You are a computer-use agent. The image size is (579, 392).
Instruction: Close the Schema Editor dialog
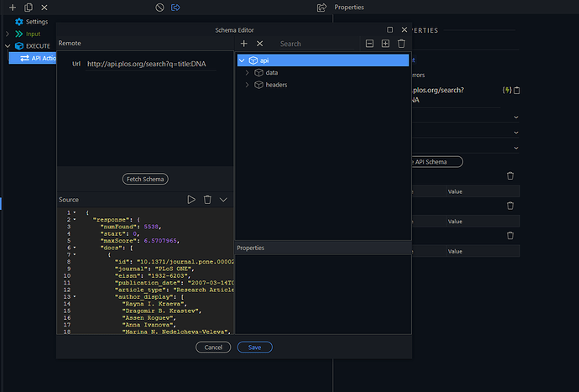coord(404,29)
